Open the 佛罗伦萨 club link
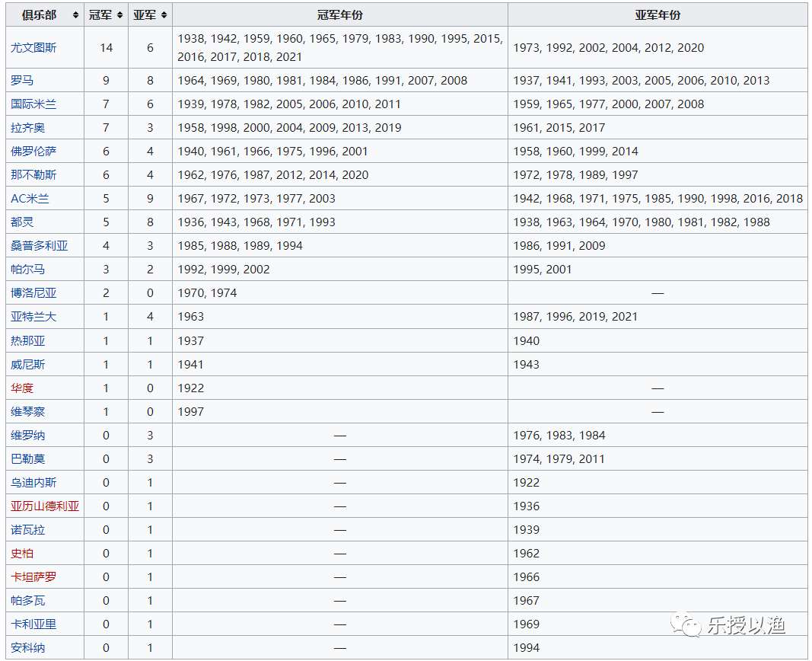812x661 pixels. 33,152
